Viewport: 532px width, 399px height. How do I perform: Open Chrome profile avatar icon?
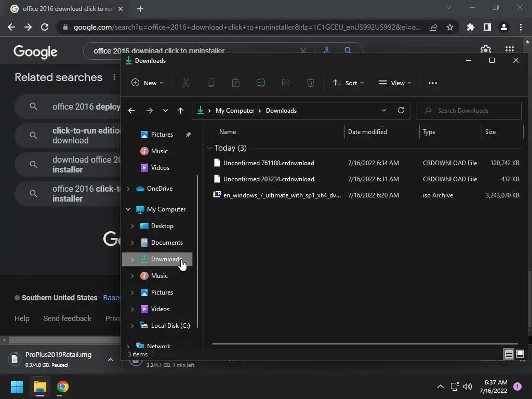point(504,27)
